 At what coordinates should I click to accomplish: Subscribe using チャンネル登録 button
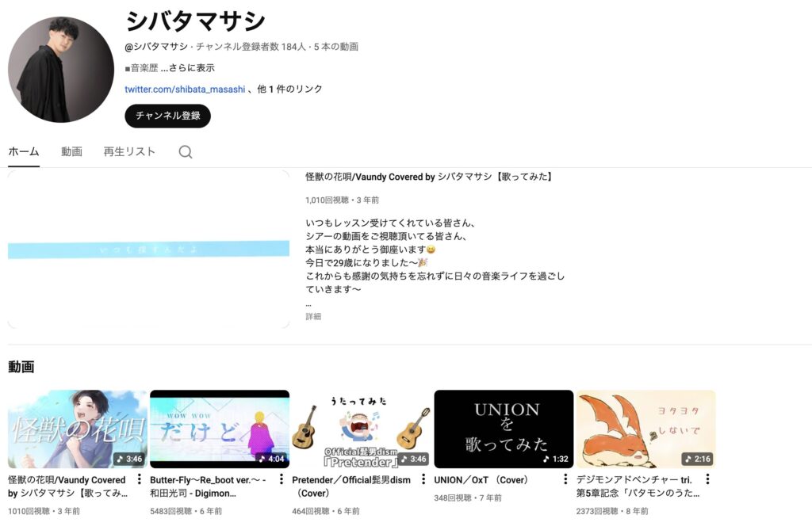[168, 116]
